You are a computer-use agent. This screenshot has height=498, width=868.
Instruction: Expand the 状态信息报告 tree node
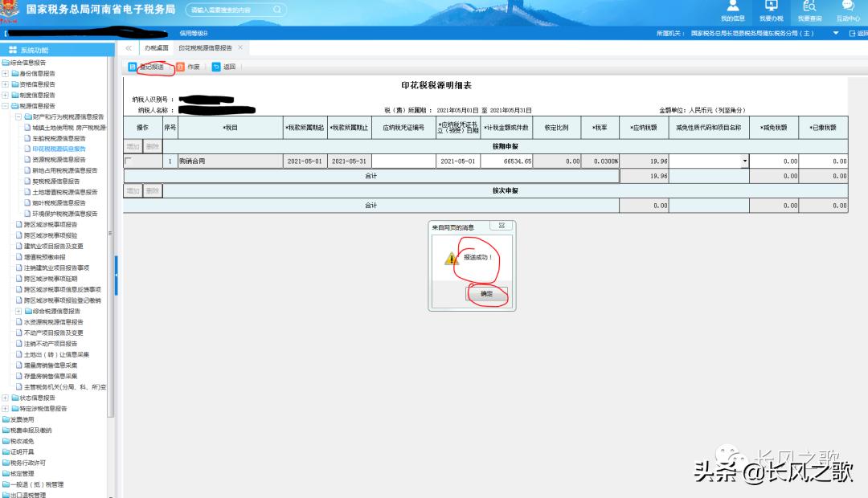click(x=5, y=398)
